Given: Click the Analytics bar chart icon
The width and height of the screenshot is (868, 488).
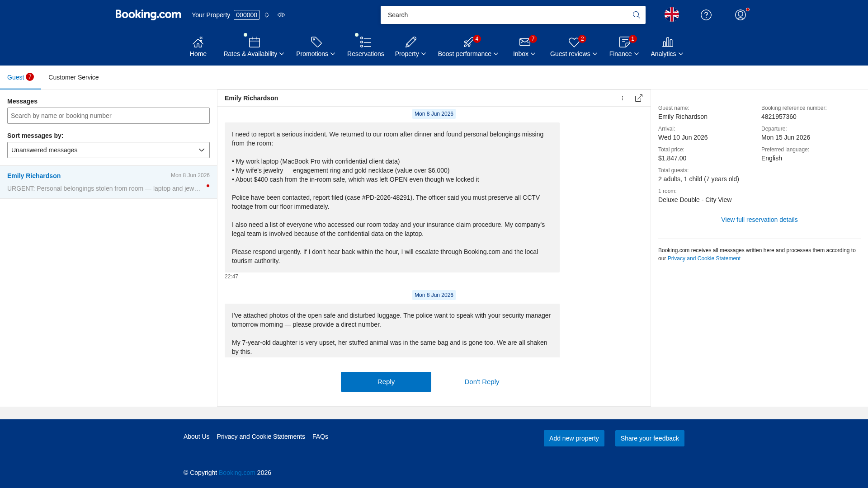Looking at the screenshot, I should (667, 42).
